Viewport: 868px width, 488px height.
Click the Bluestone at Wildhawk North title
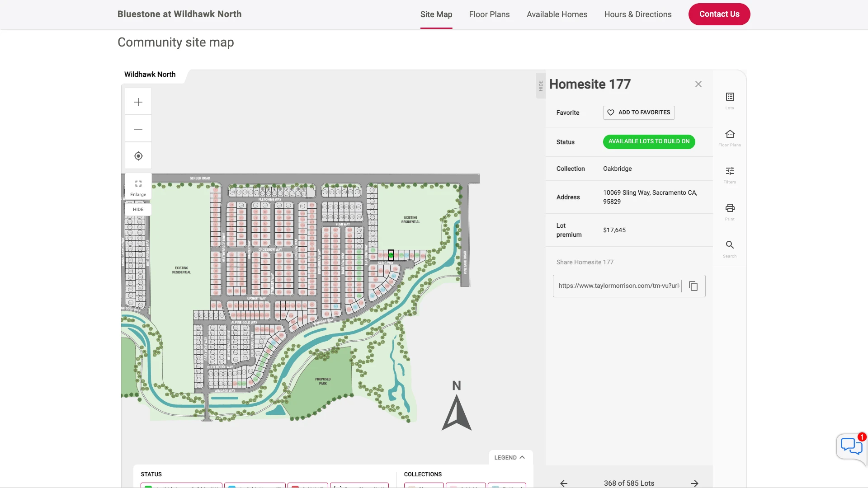pos(179,14)
